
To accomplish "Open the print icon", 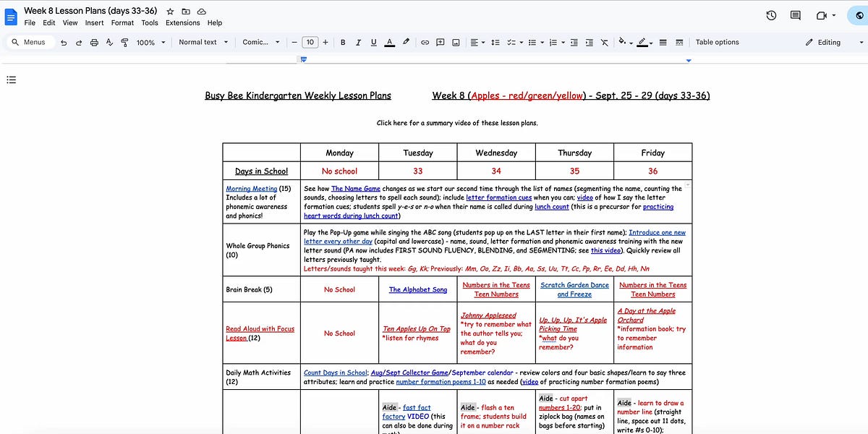I will 94,42.
